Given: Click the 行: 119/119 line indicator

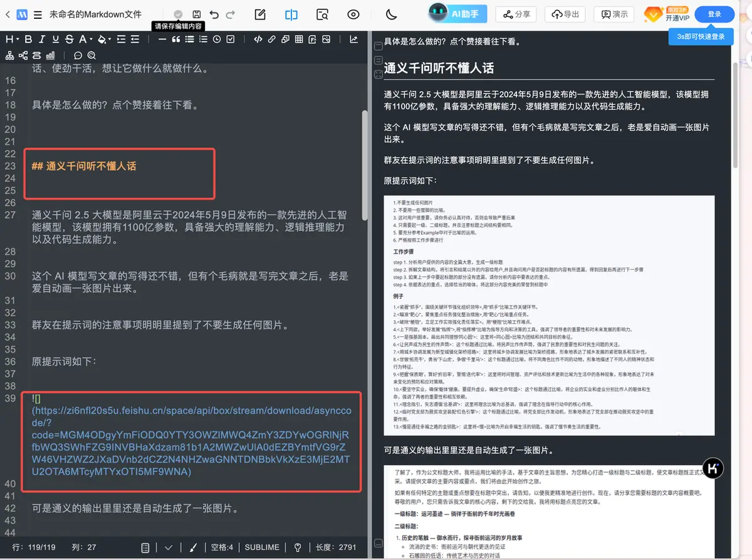Looking at the screenshot, I should click(x=34, y=547).
